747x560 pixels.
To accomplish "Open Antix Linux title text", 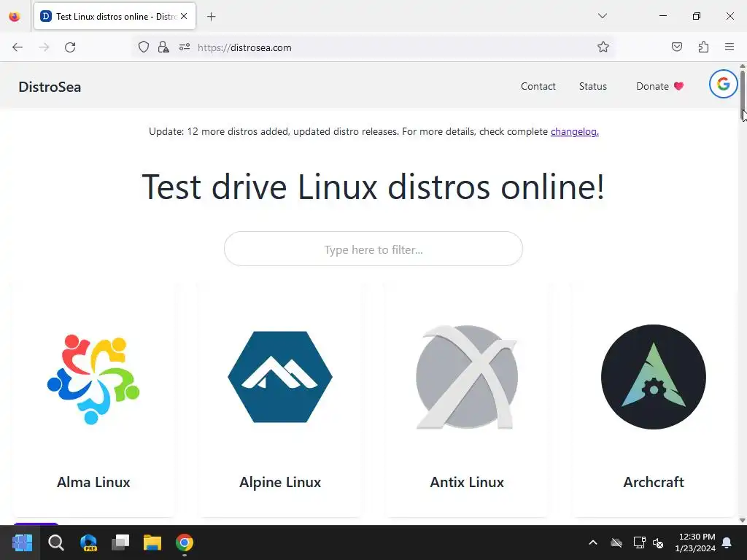I will pyautogui.click(x=467, y=482).
